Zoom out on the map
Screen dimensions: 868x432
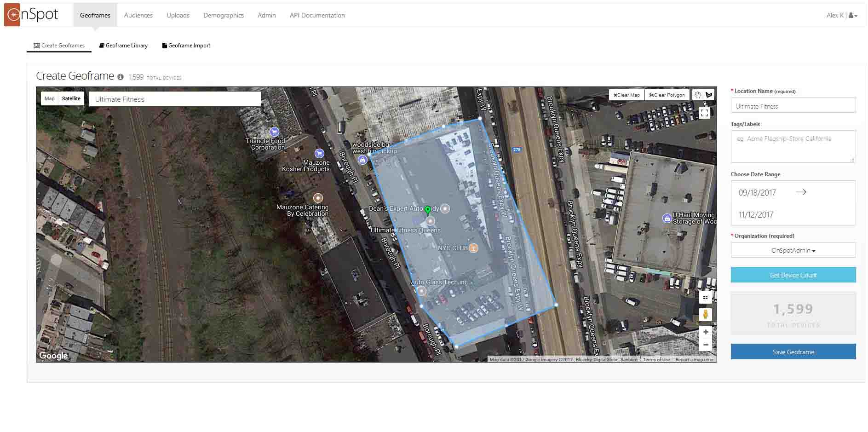pyautogui.click(x=705, y=345)
